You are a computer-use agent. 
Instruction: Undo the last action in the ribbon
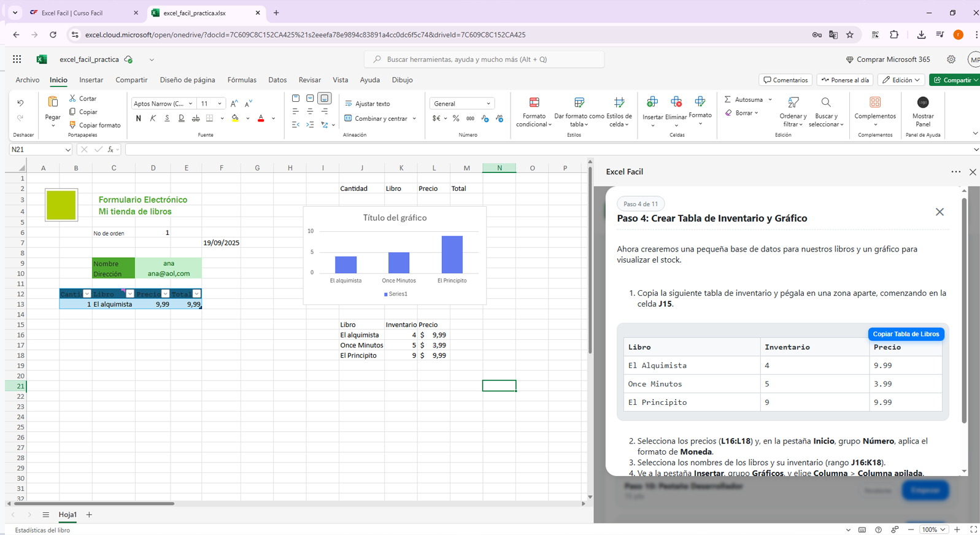(20, 103)
